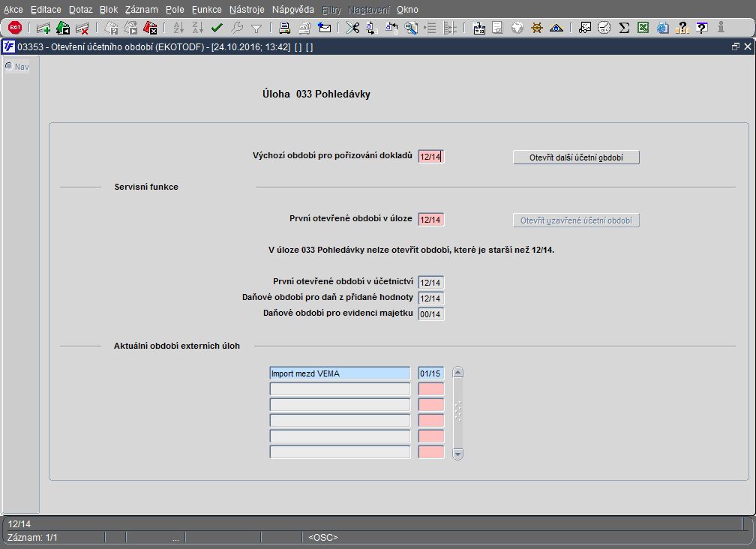
Task: Open the Editace menu
Action: pyautogui.click(x=46, y=10)
